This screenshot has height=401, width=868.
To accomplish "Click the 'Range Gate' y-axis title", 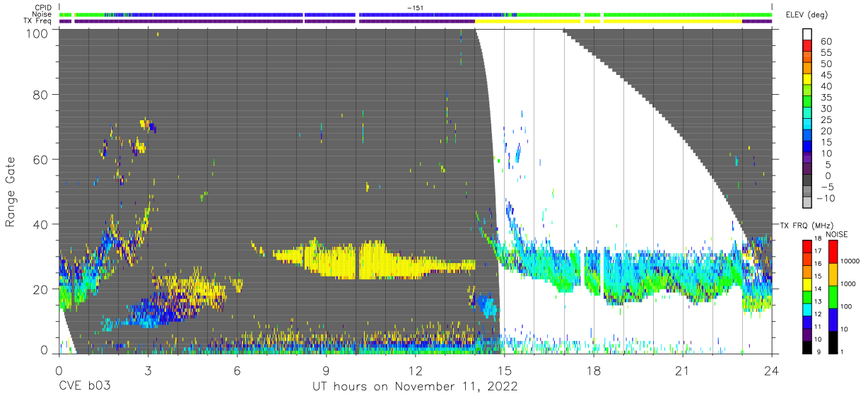I will [11, 192].
